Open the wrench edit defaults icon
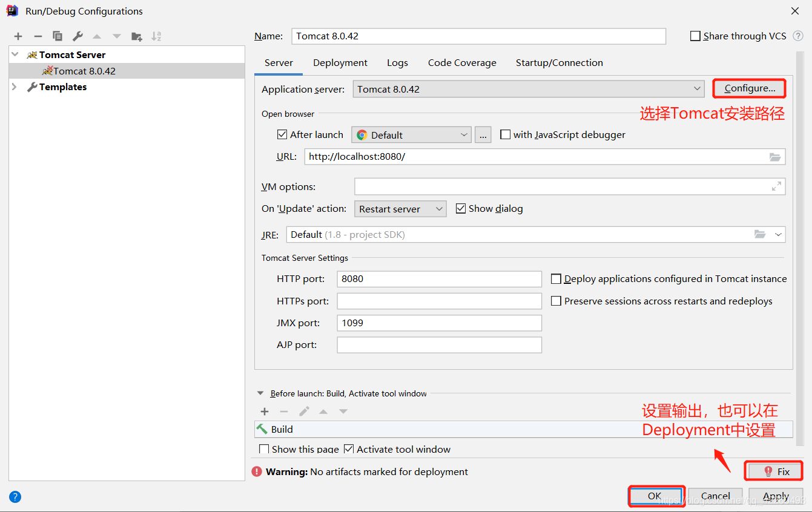This screenshot has width=812, height=512. (x=78, y=36)
